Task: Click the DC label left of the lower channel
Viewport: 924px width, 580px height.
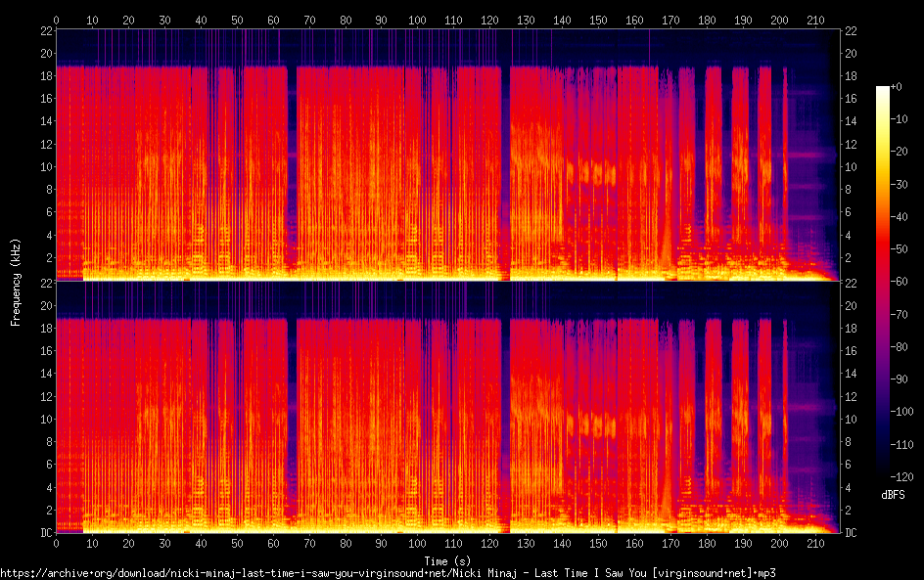Action: click(x=44, y=533)
